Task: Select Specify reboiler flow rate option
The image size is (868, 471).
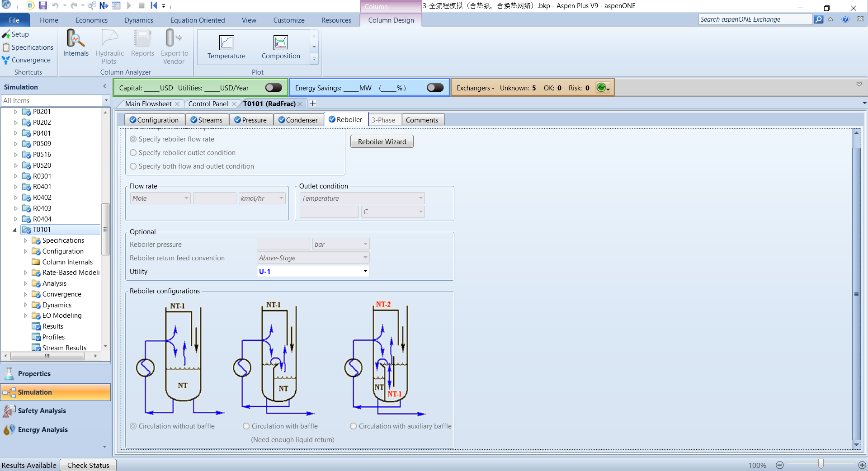Action: pyautogui.click(x=133, y=139)
